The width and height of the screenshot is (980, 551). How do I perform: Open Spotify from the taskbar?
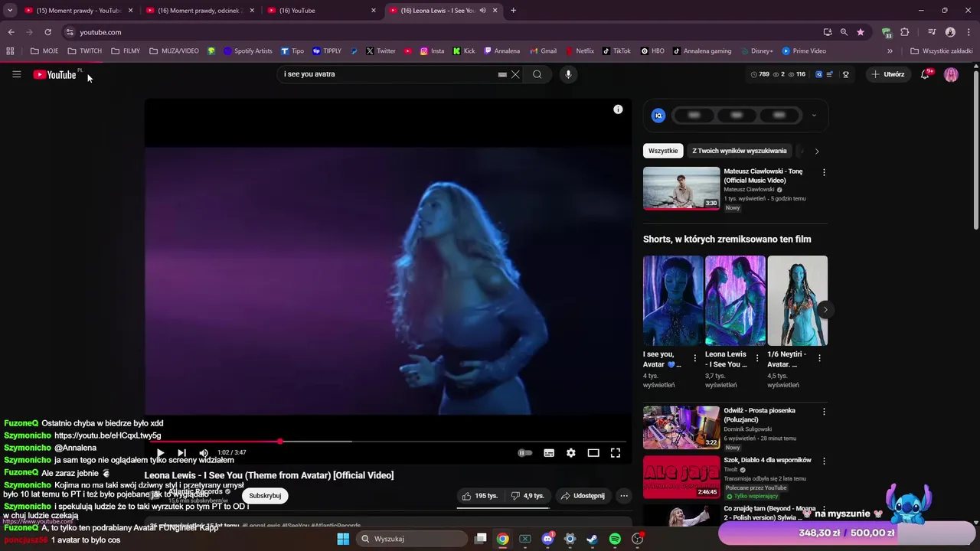click(x=615, y=539)
